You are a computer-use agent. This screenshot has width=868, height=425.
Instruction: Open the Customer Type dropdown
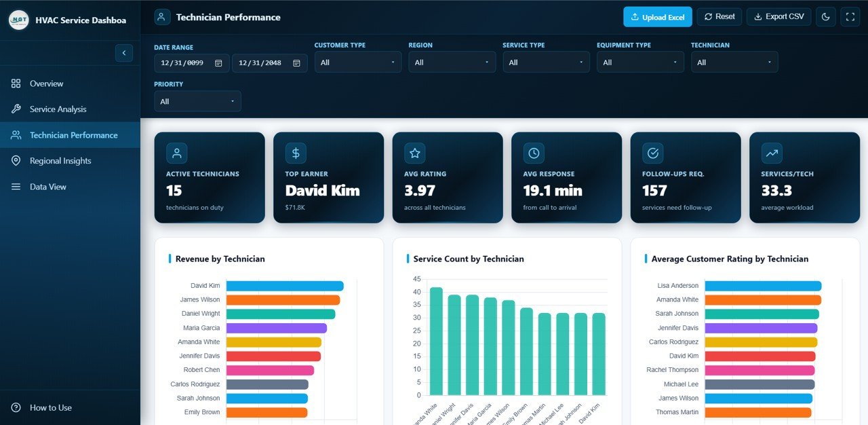point(357,62)
